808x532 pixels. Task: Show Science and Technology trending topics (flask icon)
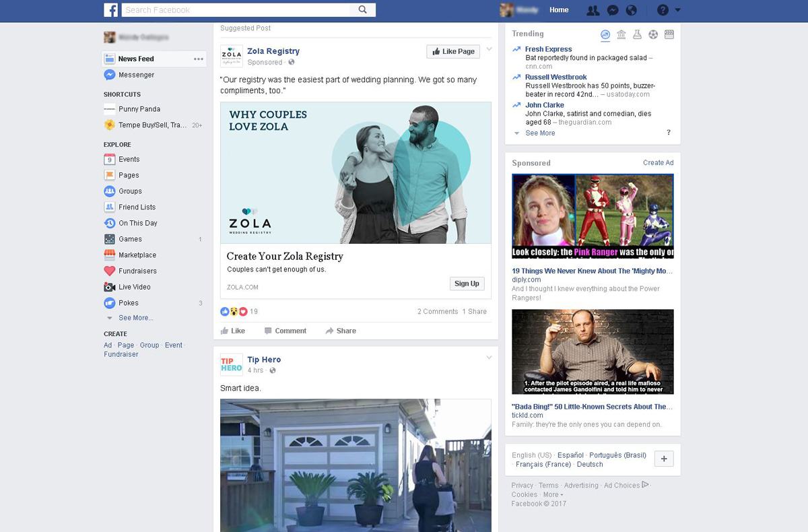click(637, 34)
